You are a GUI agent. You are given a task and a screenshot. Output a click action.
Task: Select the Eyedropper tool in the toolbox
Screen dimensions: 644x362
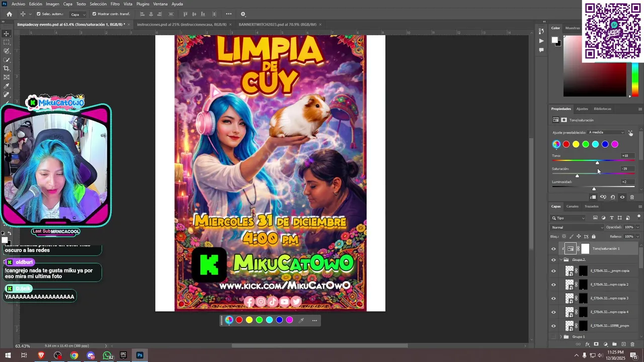click(7, 86)
